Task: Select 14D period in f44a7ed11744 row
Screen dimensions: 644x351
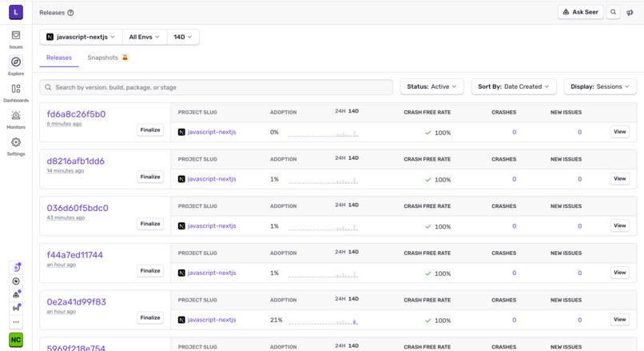Action: [354, 252]
